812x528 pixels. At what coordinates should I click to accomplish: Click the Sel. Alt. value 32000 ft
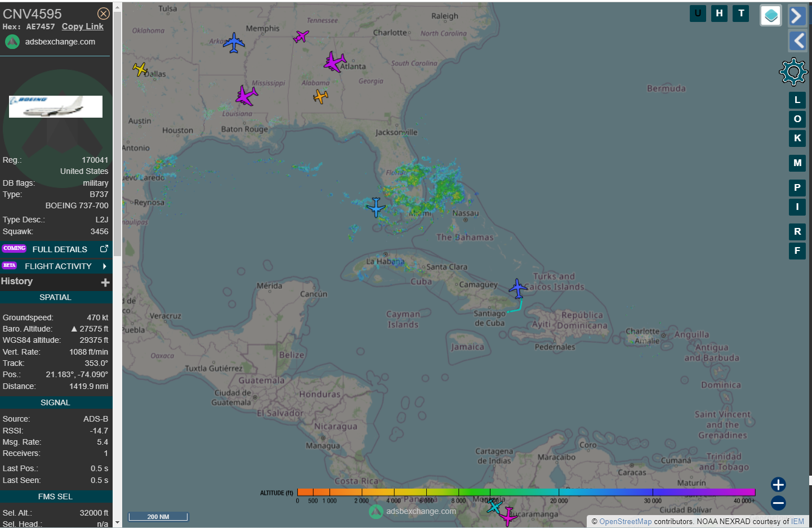coord(95,513)
